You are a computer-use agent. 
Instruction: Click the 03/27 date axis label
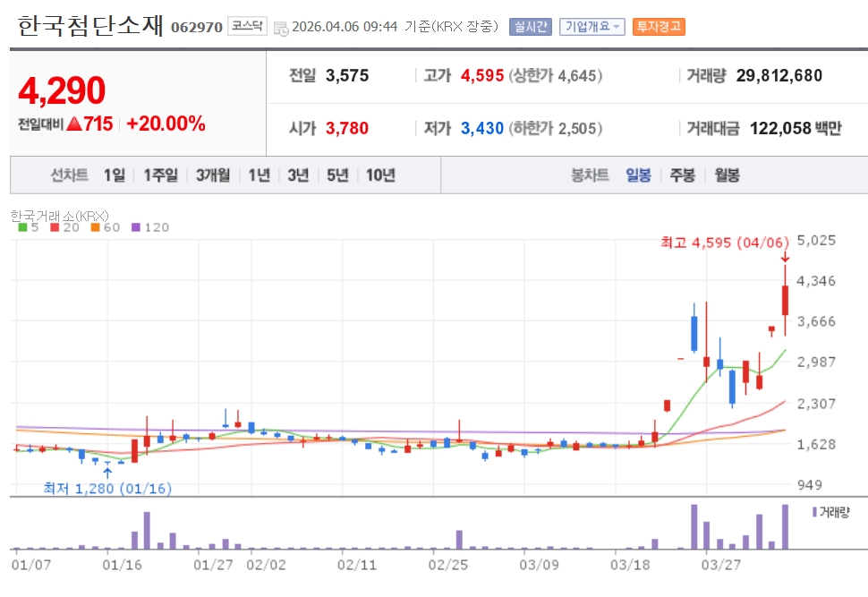[720, 565]
